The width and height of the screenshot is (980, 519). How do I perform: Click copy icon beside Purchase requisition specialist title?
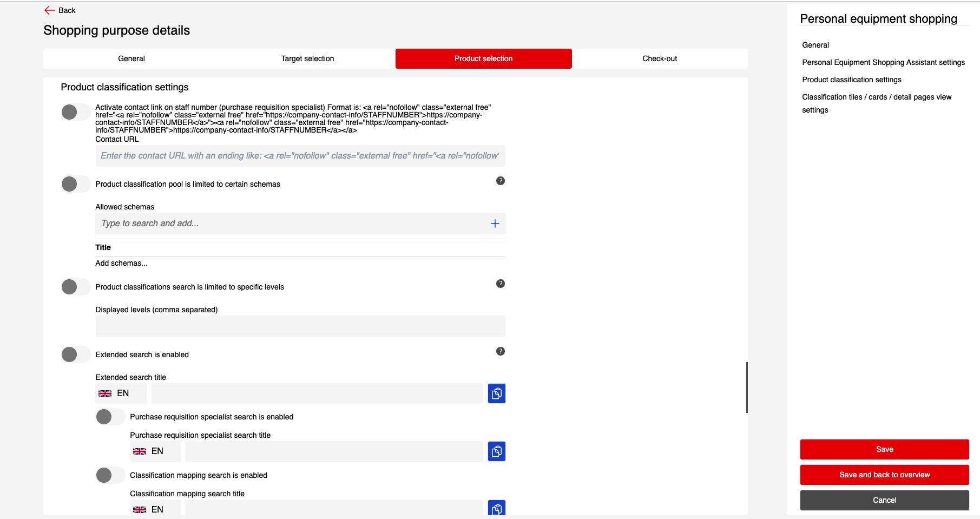point(496,451)
